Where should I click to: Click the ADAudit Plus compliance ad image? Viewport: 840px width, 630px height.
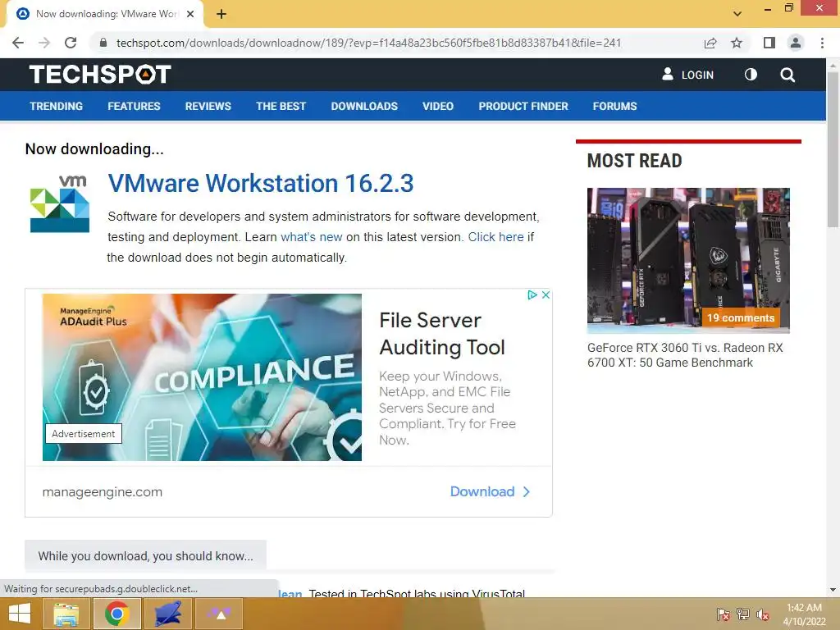202,377
